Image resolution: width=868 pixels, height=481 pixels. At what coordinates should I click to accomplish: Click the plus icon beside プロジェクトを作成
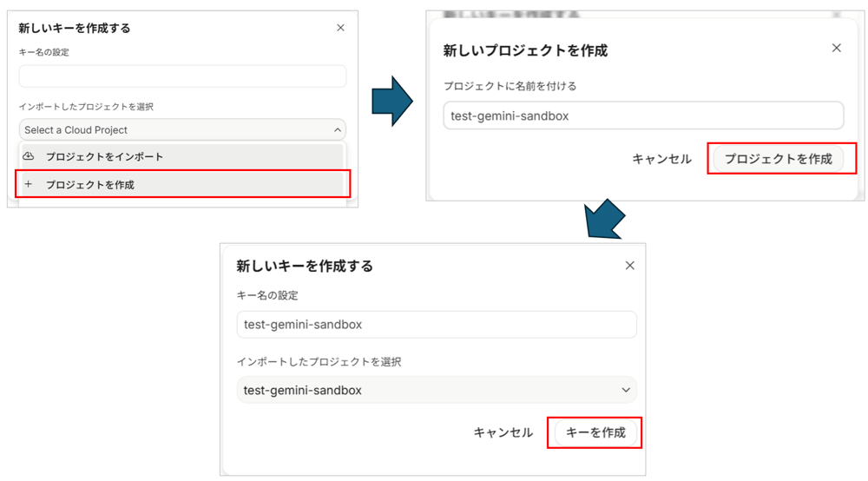[x=29, y=184]
